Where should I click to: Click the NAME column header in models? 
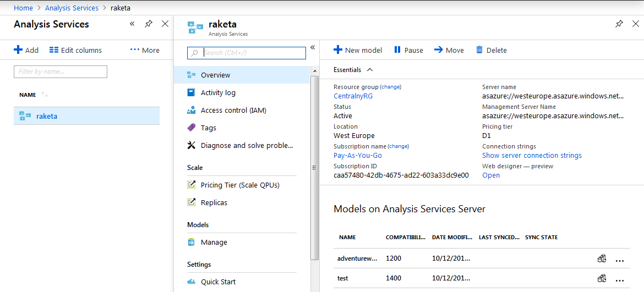pyautogui.click(x=347, y=238)
